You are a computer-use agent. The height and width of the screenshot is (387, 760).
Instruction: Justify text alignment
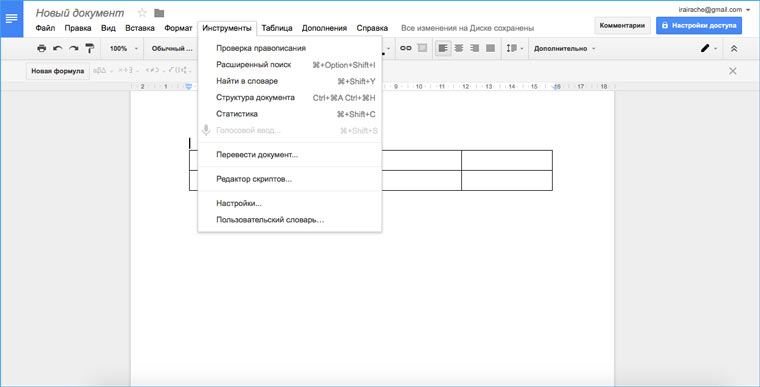click(x=491, y=48)
